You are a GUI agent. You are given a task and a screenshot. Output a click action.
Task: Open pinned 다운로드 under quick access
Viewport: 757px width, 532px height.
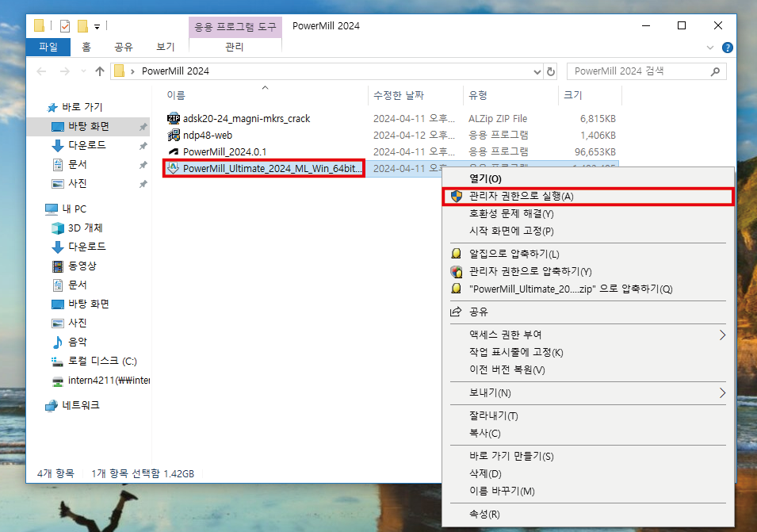pos(87,145)
